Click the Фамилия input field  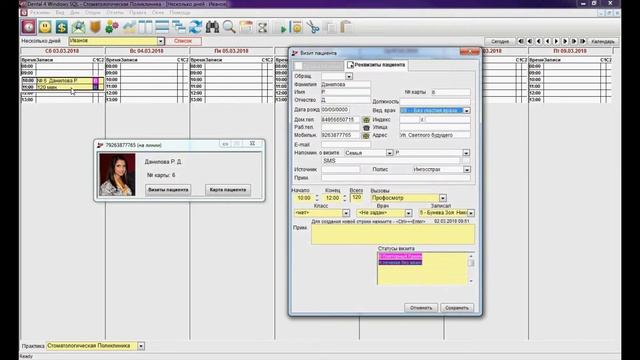[345, 84]
